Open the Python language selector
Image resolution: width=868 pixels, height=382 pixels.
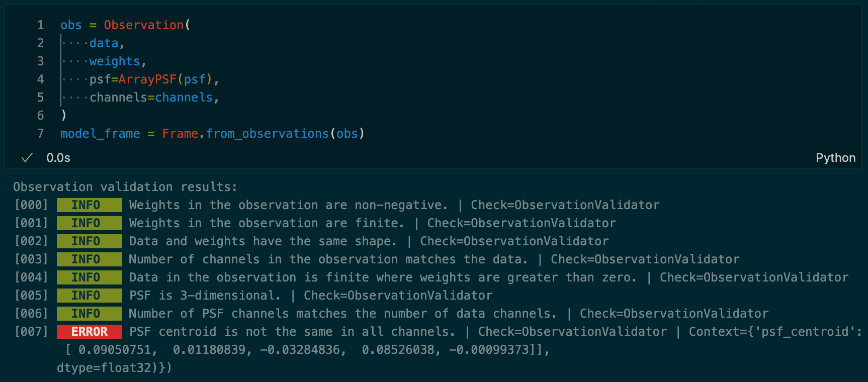(835, 158)
